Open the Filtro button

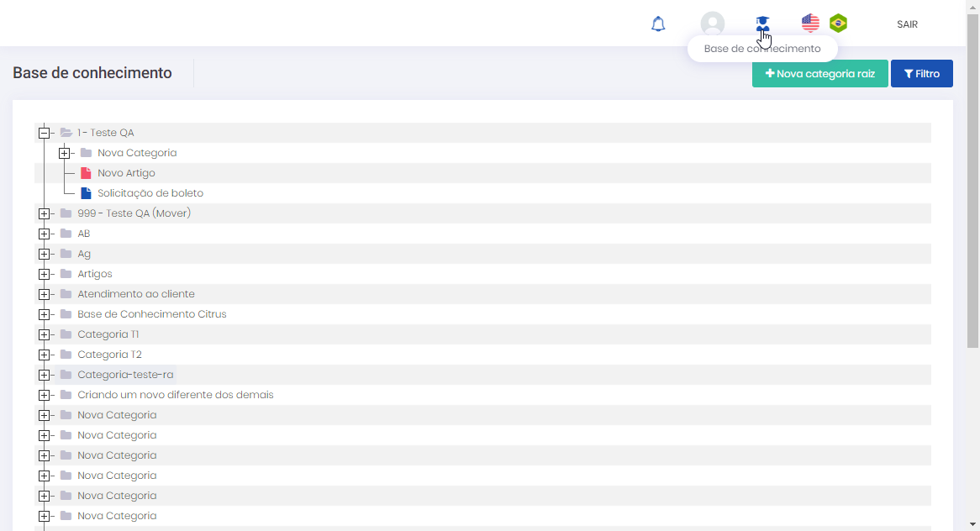click(x=921, y=74)
